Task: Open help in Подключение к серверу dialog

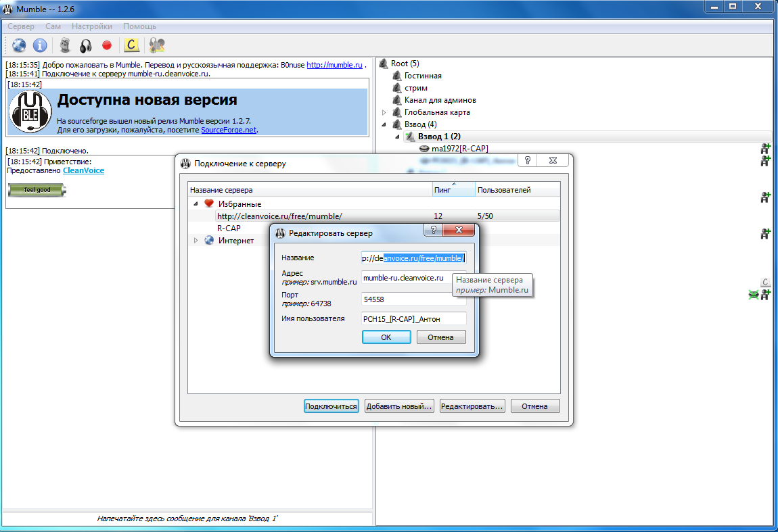Action: point(528,160)
